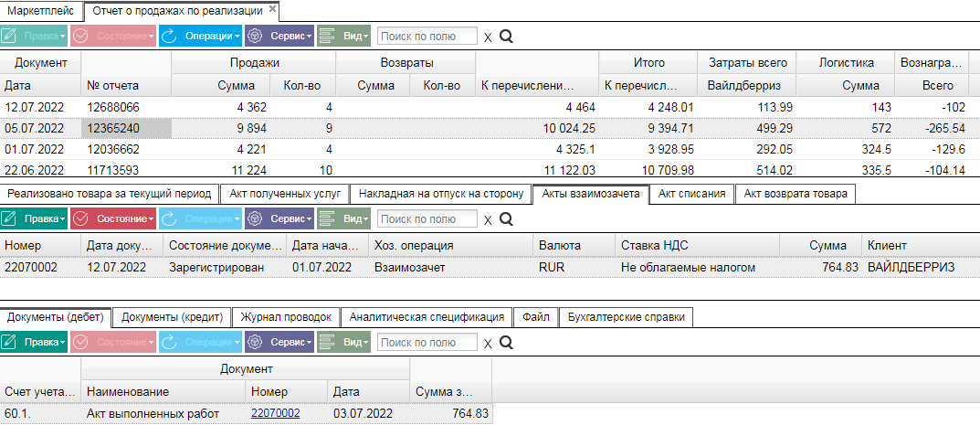Open Состояние menu in Акты взаимозачета toolbar
This screenshot has width=980, height=436.
113,219
